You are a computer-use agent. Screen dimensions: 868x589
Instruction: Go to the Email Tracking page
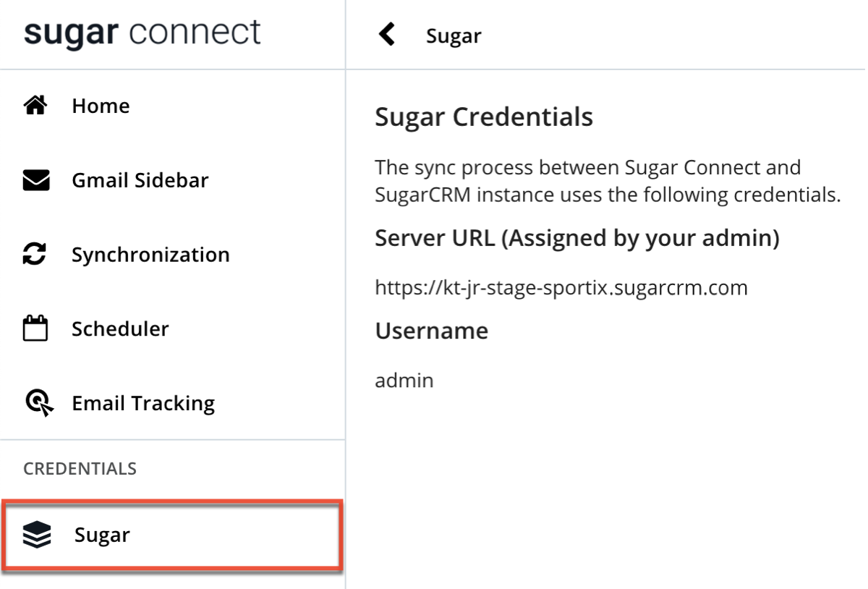[142, 403]
